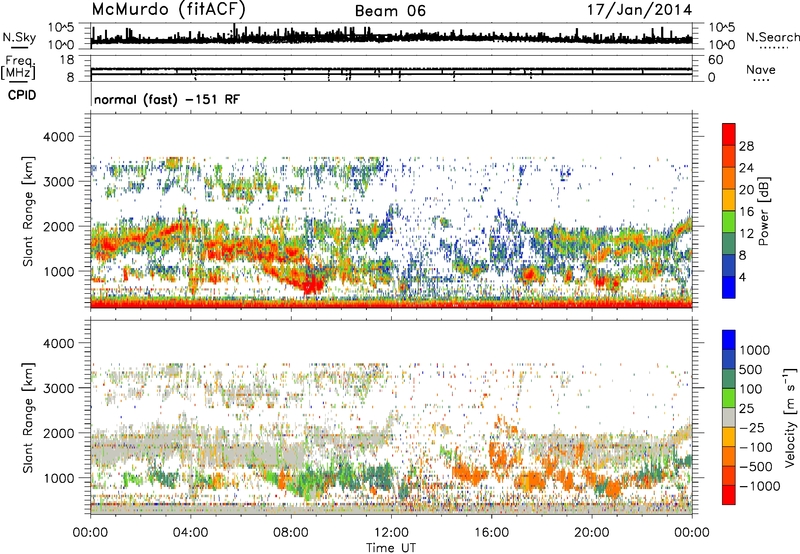Click the "-1000" label on the velocity colorbar
The image size is (800, 554).
759,486
